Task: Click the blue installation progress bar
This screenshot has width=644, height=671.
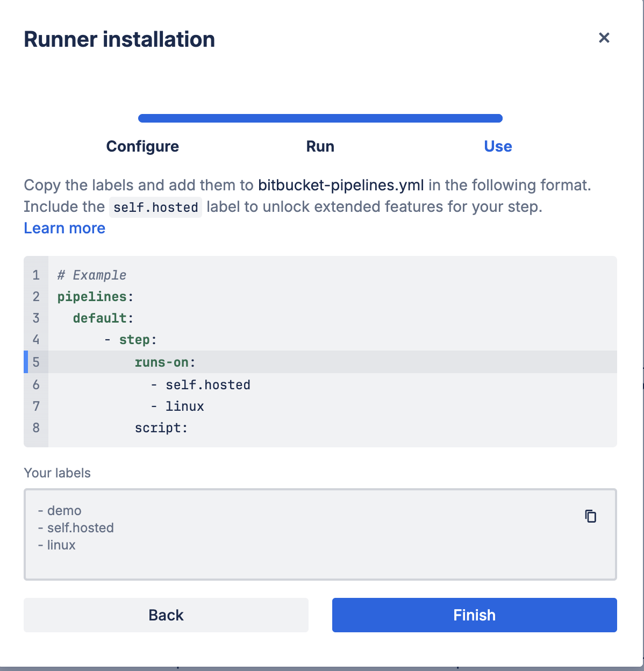Action: 320,118
